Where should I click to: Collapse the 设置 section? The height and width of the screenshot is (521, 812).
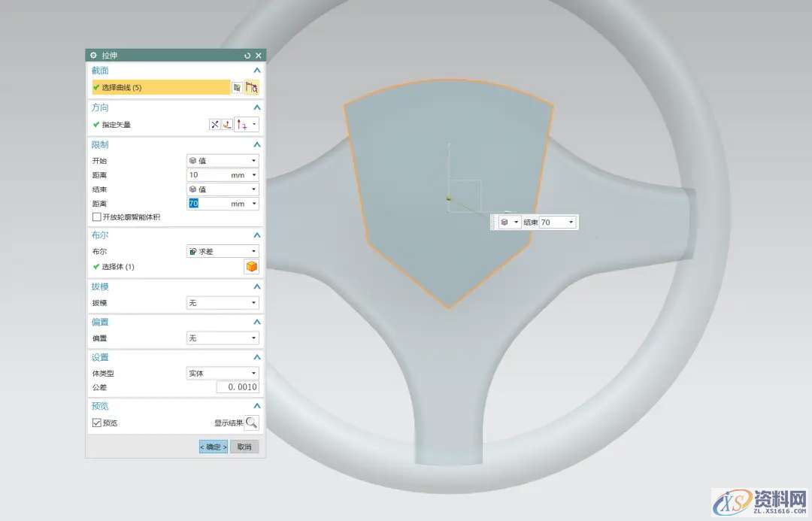point(256,357)
